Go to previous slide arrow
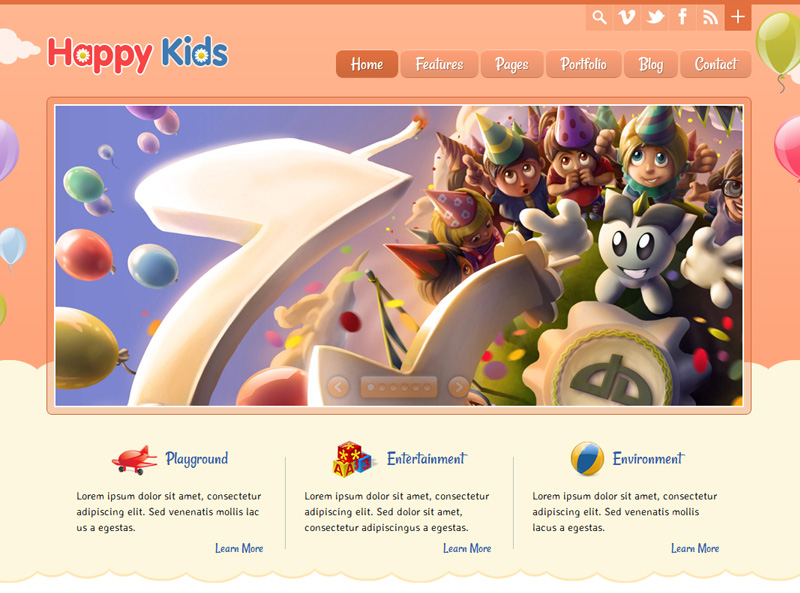 [338, 387]
